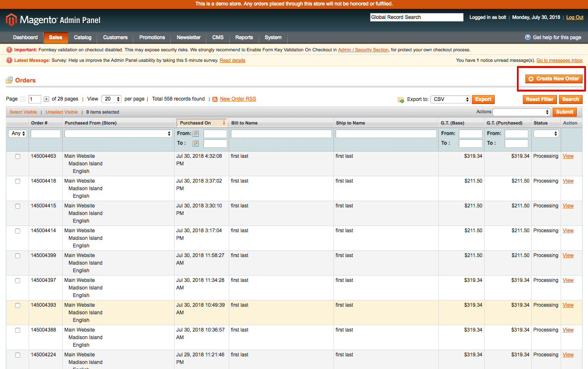Open the Purchased On To calendar icon
This screenshot has width=588, height=369.
point(196,143)
